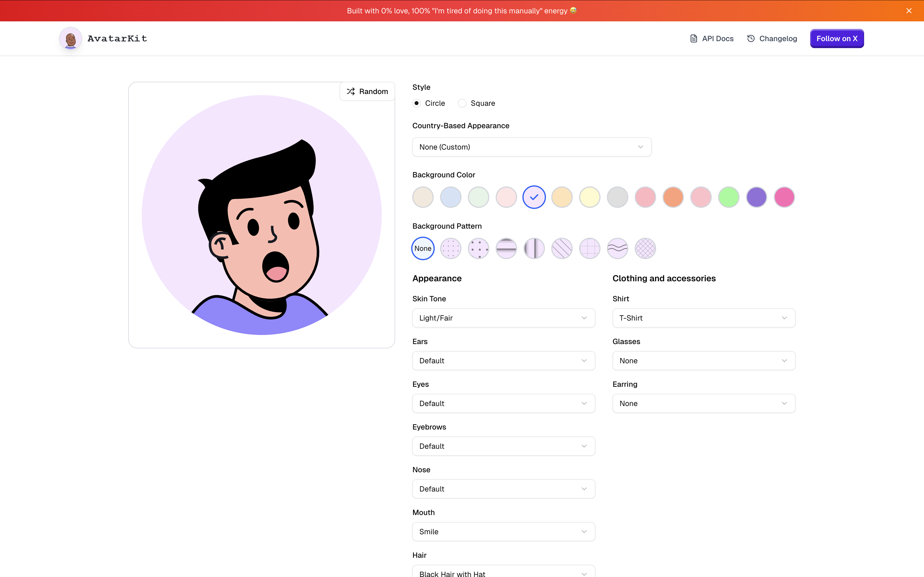Viewport: 924px width, 577px height.
Task: Select the vertical stripes background pattern
Action: pyautogui.click(x=534, y=248)
